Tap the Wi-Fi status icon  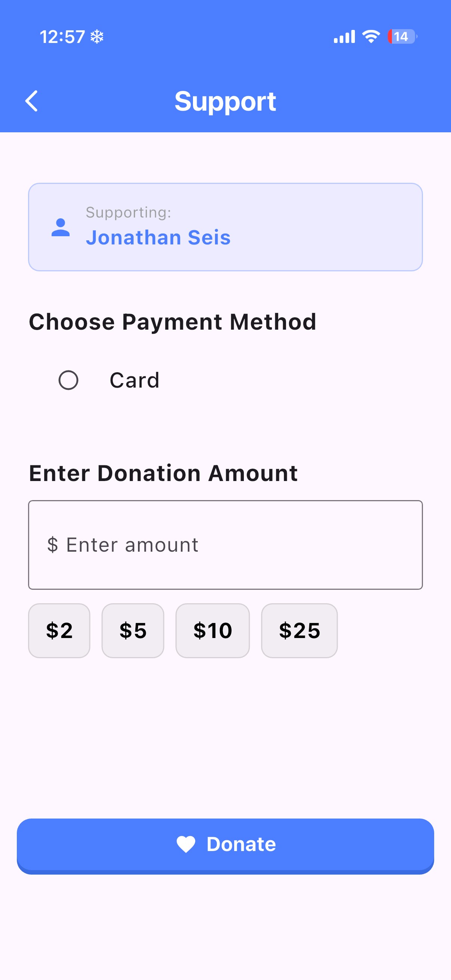coord(371,37)
